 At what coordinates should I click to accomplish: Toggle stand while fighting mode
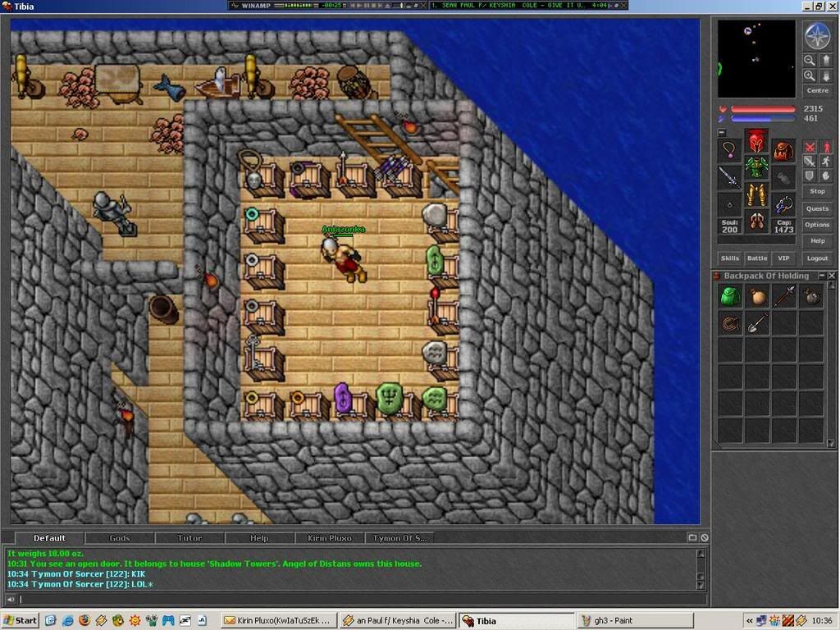coord(827,147)
